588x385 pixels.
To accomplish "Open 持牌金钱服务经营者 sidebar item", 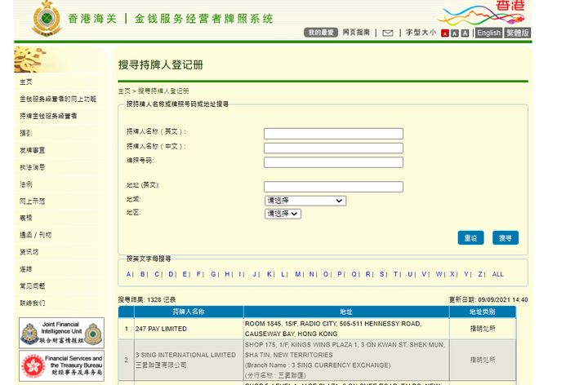I will tap(48, 116).
